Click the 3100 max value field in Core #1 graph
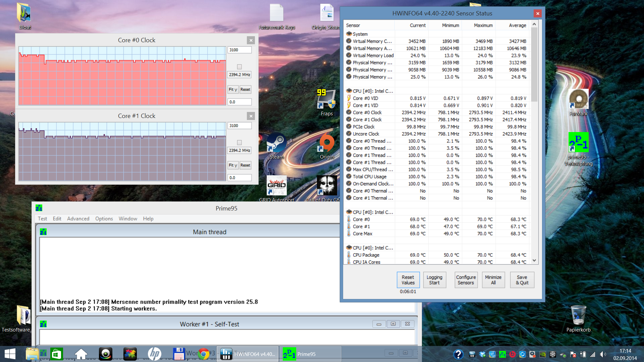 pyautogui.click(x=239, y=126)
